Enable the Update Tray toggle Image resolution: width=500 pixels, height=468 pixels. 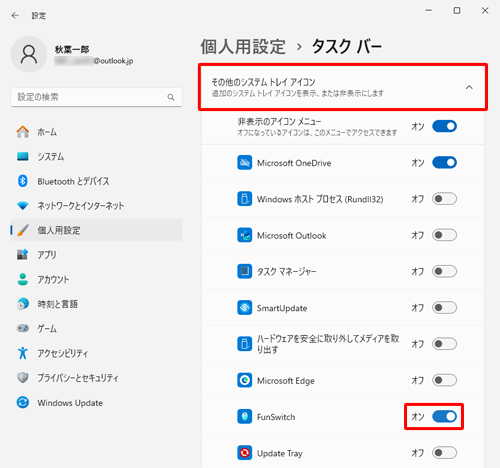(x=444, y=453)
